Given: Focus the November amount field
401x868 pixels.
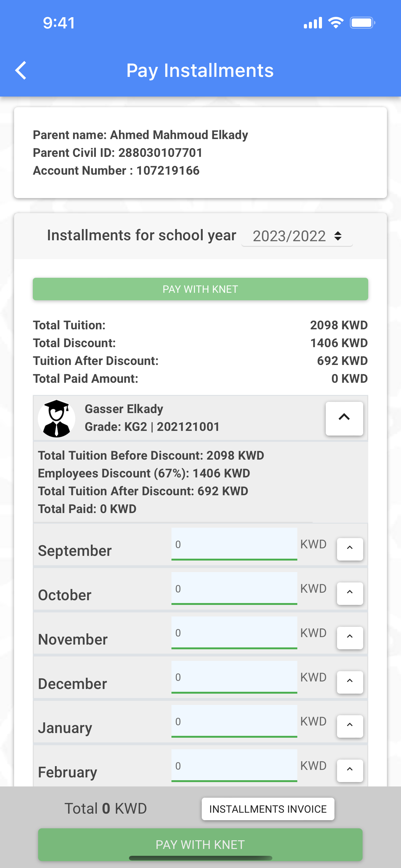Looking at the screenshot, I should (234, 632).
